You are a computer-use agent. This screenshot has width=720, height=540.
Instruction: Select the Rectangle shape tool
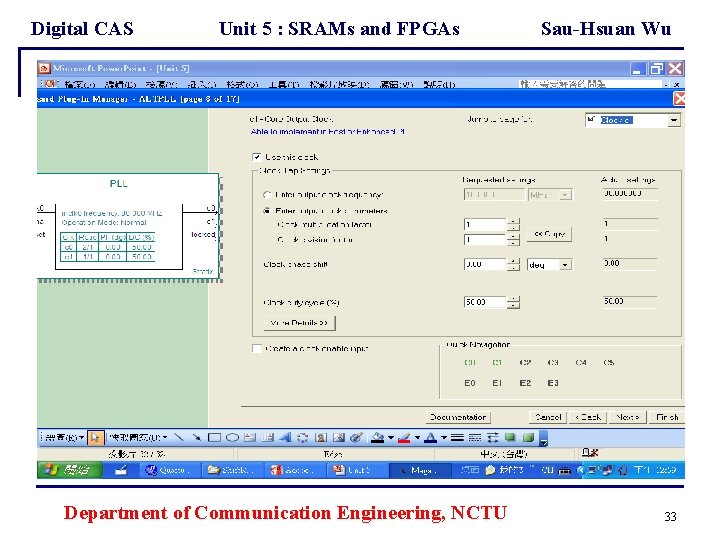[214, 438]
